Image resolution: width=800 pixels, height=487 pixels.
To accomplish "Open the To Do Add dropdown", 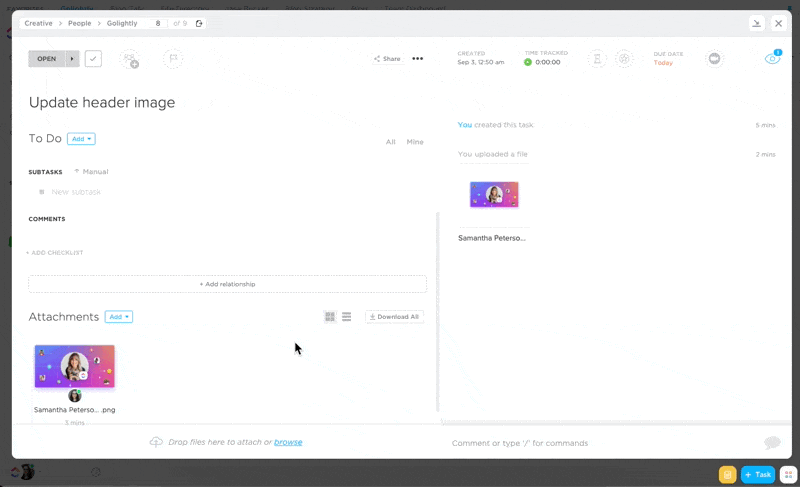I will click(x=81, y=139).
